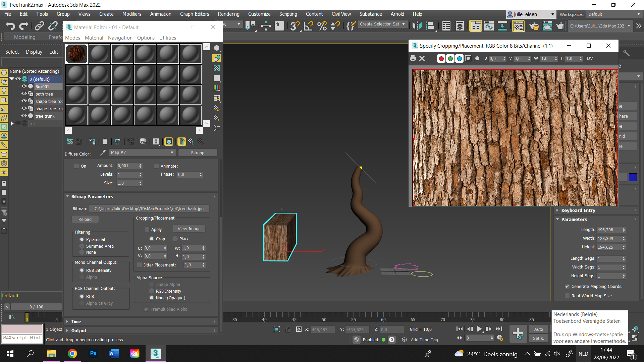Enable the Apply checkbox under Cropping/Placement
This screenshot has width=644, height=362.
(x=147, y=229)
